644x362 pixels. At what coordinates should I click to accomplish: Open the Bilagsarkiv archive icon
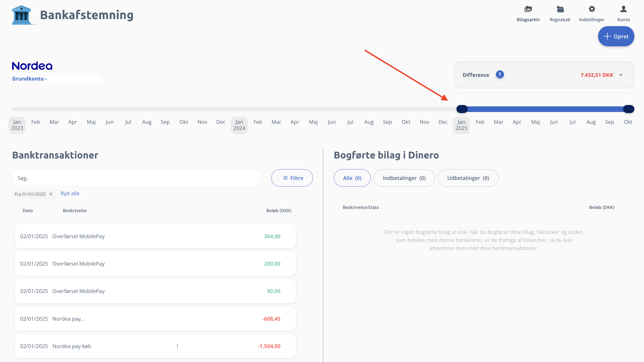[x=528, y=9]
